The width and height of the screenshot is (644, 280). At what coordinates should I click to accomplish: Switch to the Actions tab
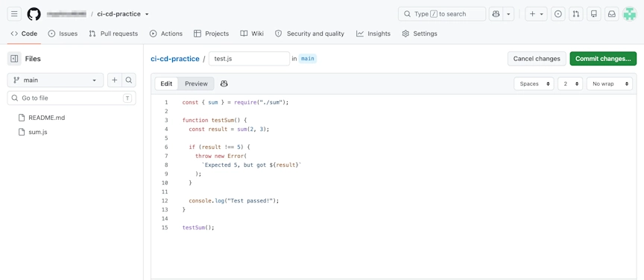[166, 34]
